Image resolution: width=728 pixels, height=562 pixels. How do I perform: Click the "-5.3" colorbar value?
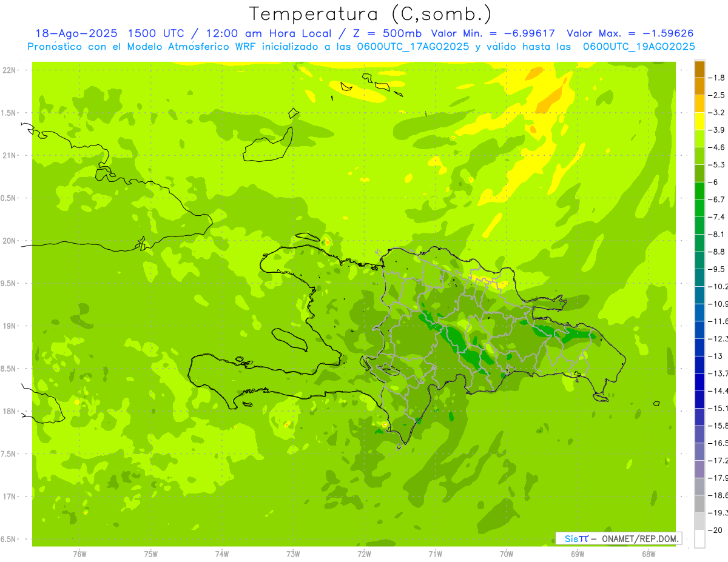tap(717, 165)
